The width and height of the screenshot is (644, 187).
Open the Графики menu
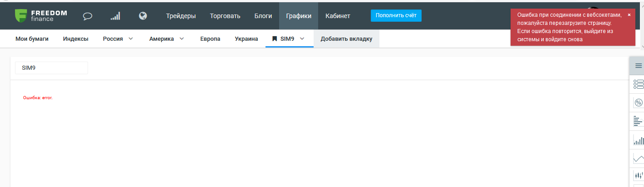click(x=299, y=16)
